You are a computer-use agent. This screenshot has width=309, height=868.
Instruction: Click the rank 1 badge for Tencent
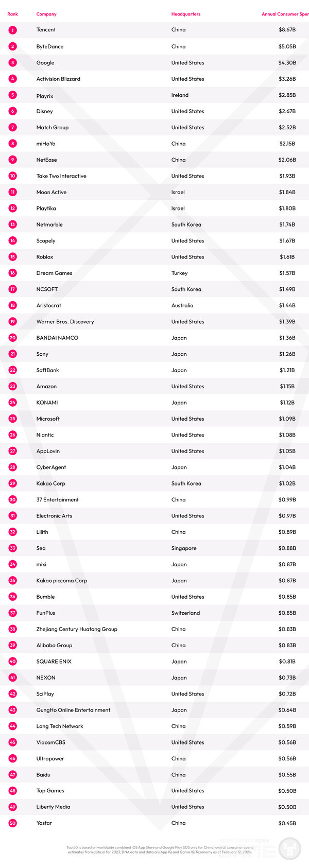(x=12, y=30)
